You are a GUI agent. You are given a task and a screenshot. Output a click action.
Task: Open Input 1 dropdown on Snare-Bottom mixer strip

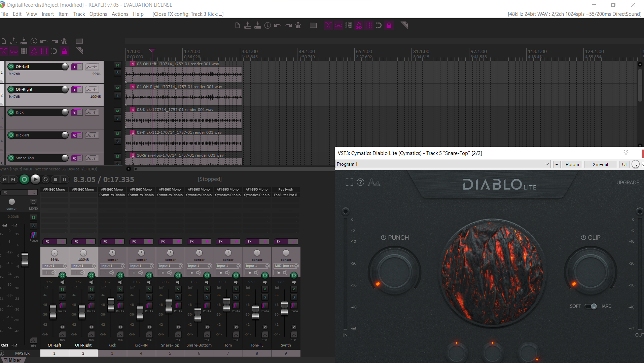click(199, 266)
